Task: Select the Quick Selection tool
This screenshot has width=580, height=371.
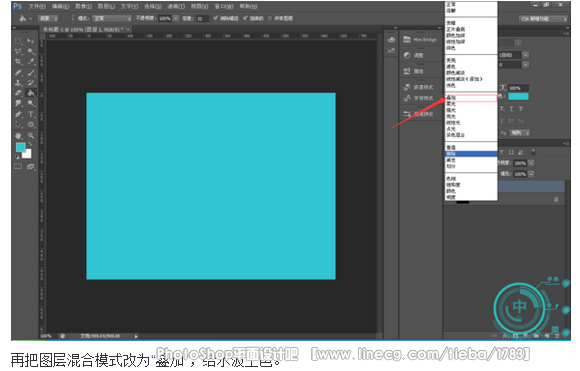Action: tap(31, 51)
